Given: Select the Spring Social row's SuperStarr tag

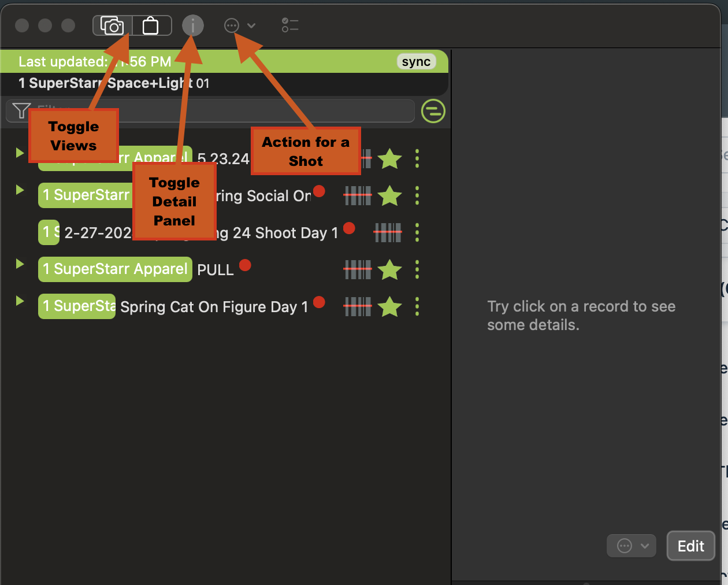Looking at the screenshot, I should (87, 195).
